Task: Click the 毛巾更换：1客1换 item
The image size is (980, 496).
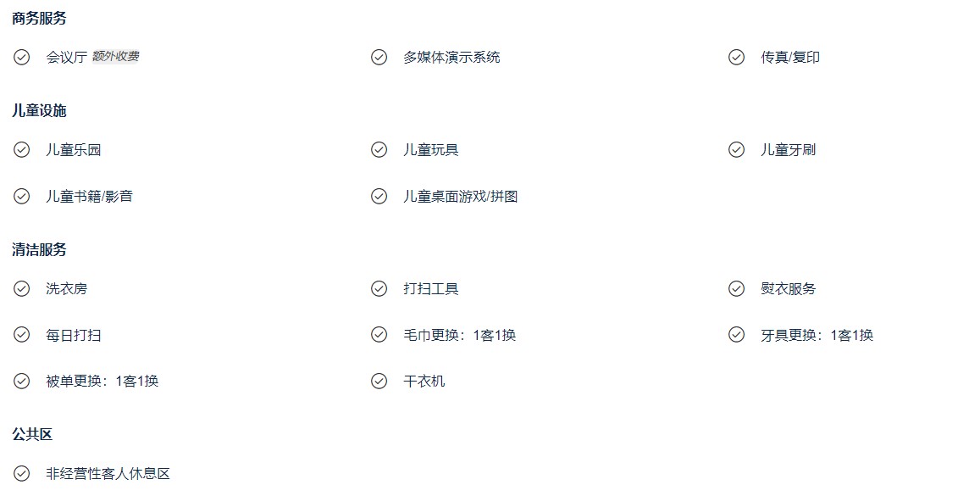Action: click(459, 335)
